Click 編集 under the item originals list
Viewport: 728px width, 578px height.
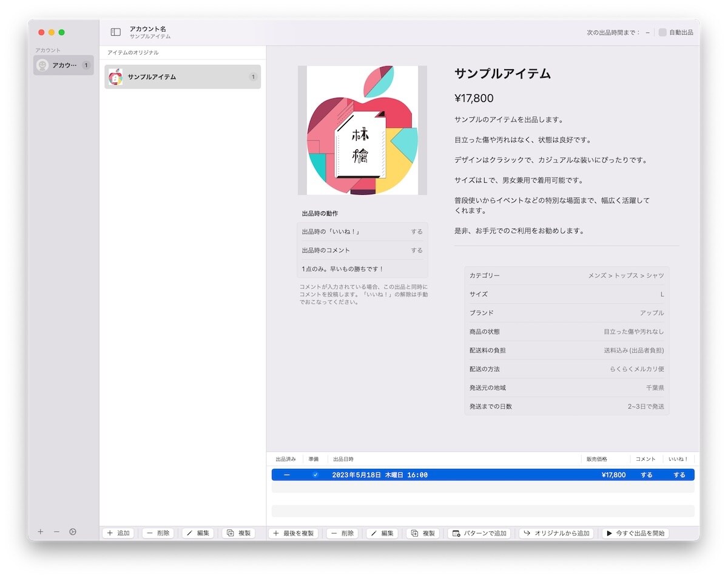point(198,533)
